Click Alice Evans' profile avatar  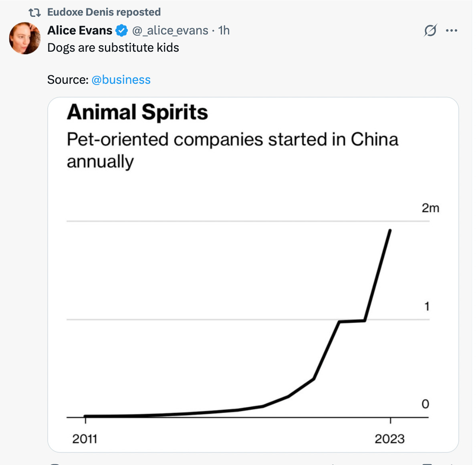[x=25, y=38]
